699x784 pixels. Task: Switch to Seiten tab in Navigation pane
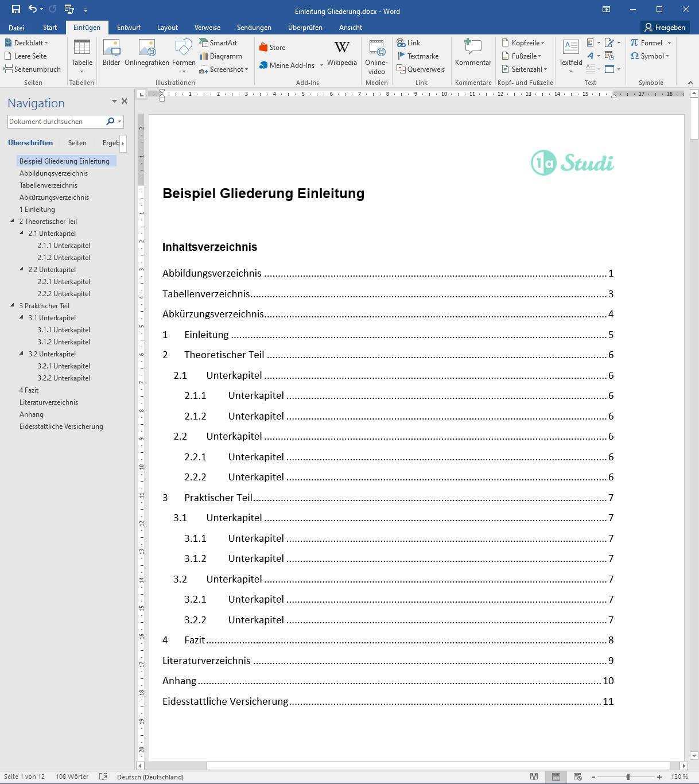[77, 143]
